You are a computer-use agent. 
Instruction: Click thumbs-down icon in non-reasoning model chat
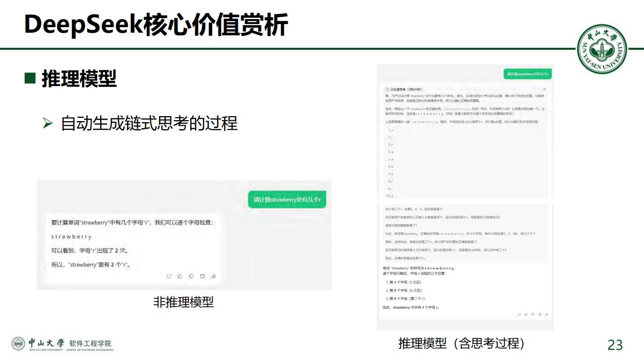pyautogui.click(x=191, y=276)
